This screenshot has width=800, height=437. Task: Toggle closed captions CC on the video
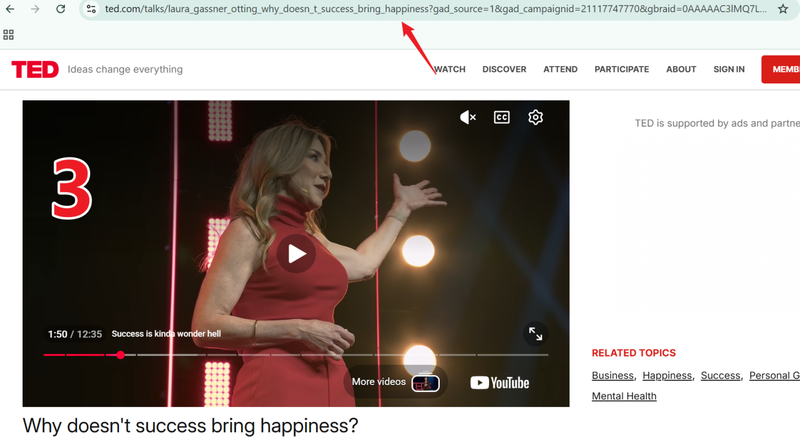click(502, 117)
